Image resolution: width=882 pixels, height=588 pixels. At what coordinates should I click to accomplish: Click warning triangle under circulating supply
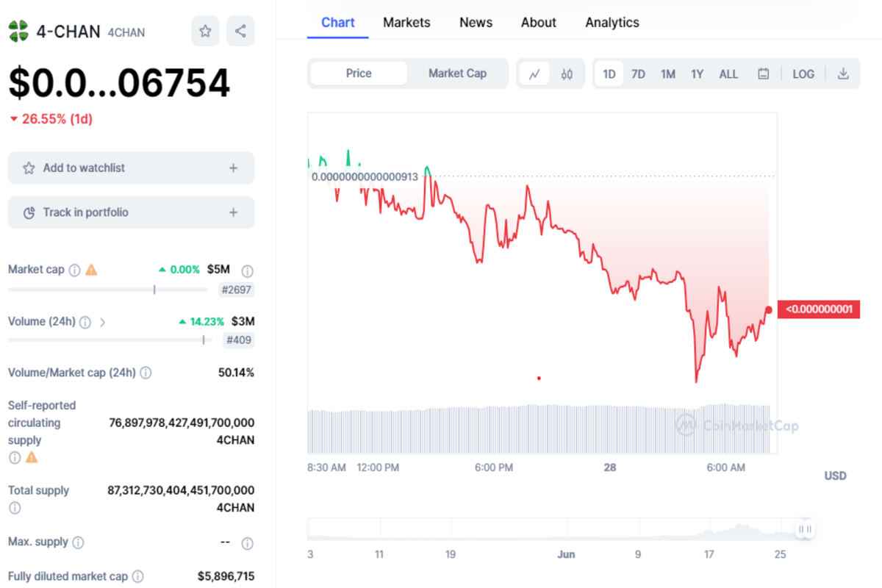32,457
